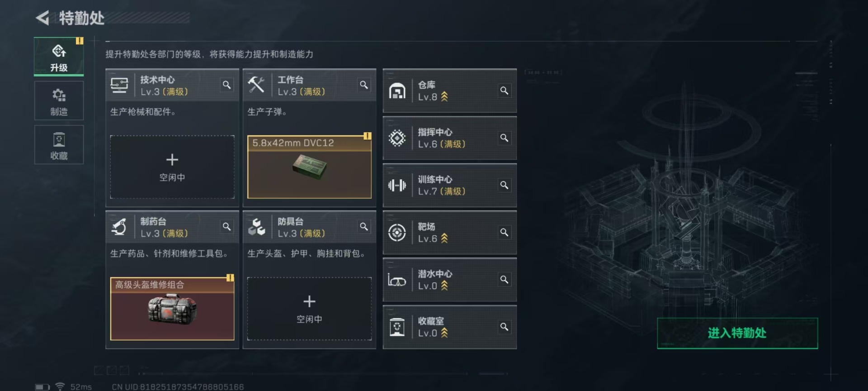The width and height of the screenshot is (868, 391).
Task: View 训练中心 details with its magnifier
Action: pos(504,185)
